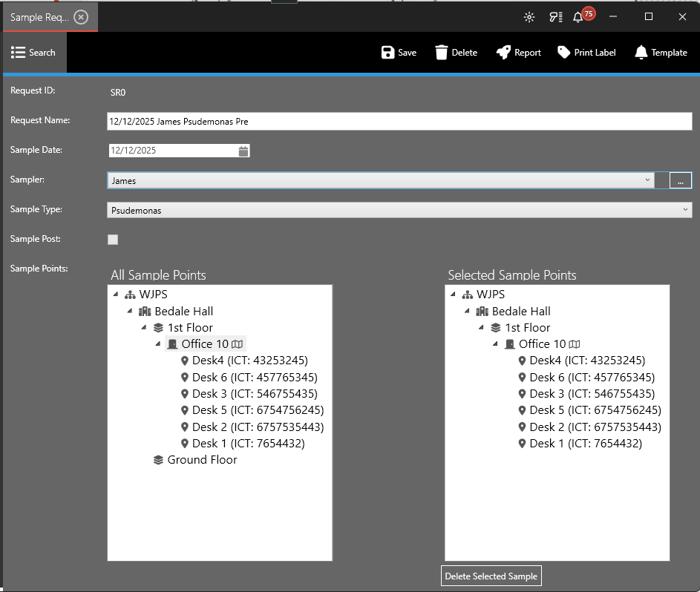The height and width of the screenshot is (592, 700).
Task: Select Ground Floor in All Sample Points
Action: click(202, 460)
